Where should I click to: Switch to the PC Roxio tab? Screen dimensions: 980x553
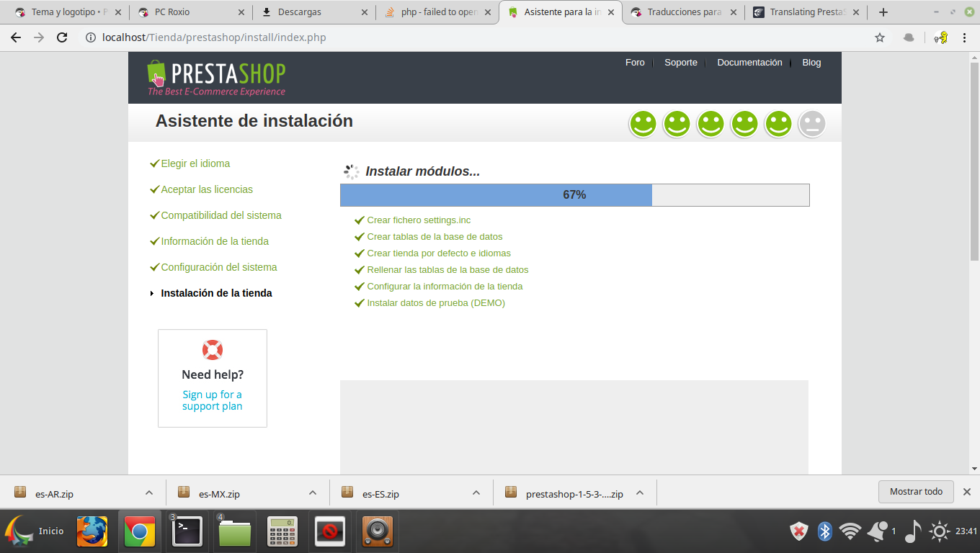pyautogui.click(x=191, y=12)
